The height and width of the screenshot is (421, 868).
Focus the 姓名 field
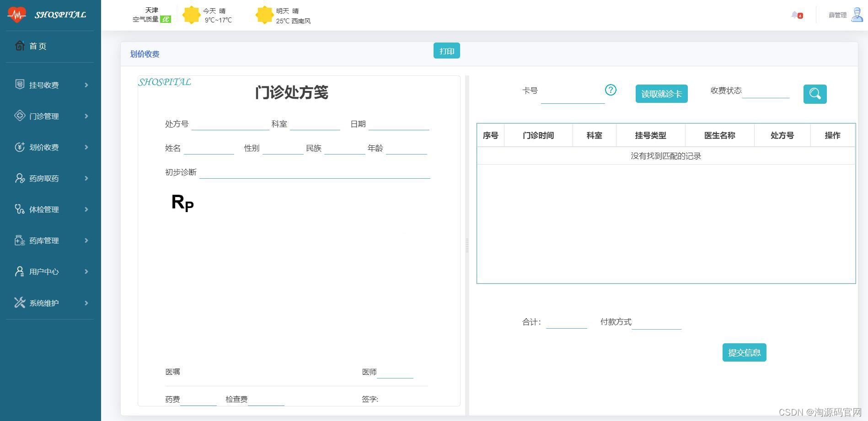coord(209,148)
